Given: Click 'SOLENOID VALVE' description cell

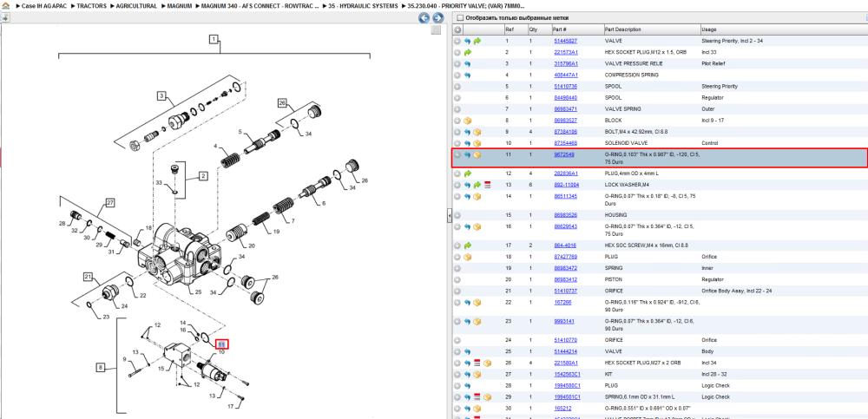Looking at the screenshot, I should click(624, 143).
